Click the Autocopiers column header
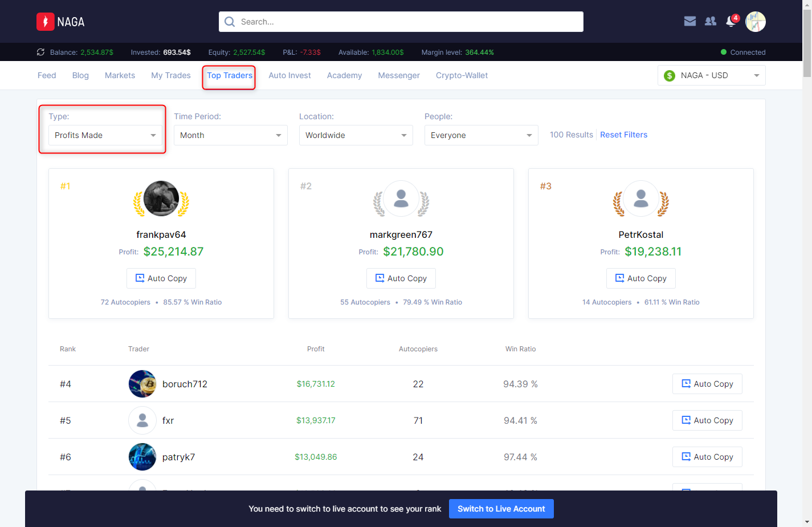This screenshot has width=812, height=527. pos(418,348)
